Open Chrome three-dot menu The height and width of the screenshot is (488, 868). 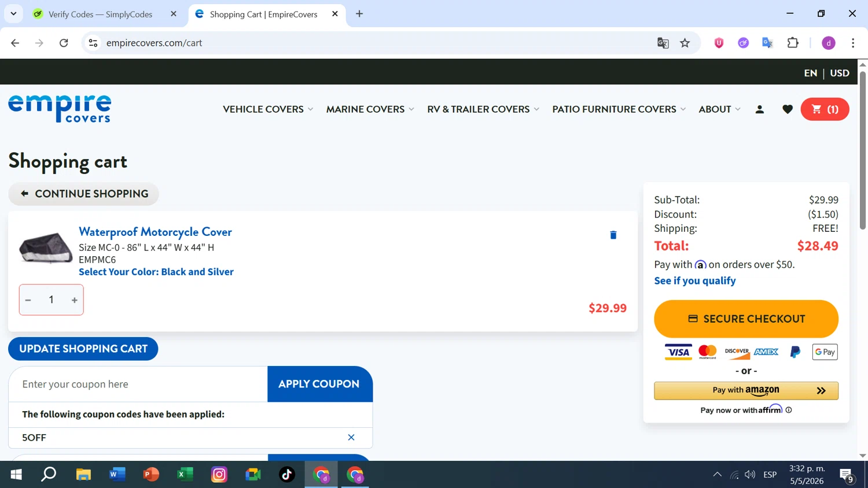click(853, 43)
